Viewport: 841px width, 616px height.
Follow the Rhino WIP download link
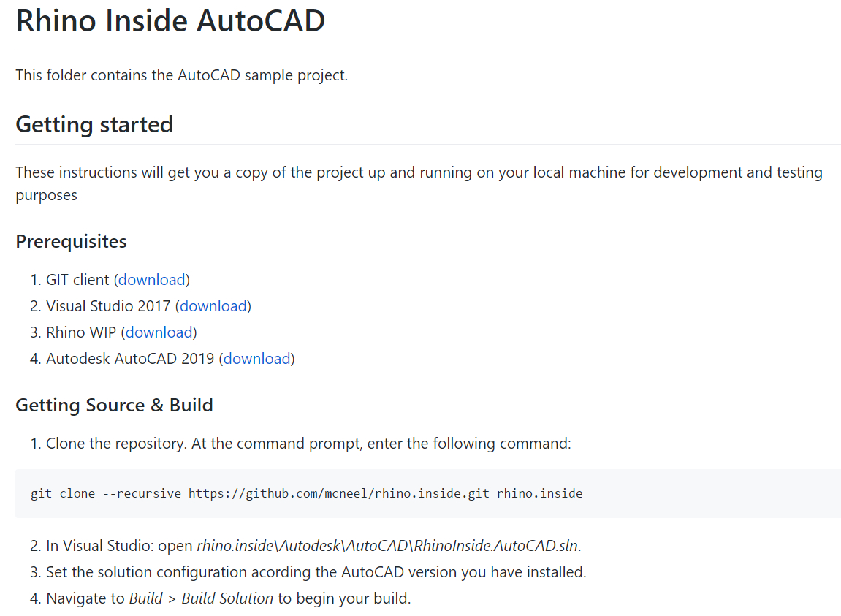[x=159, y=332]
